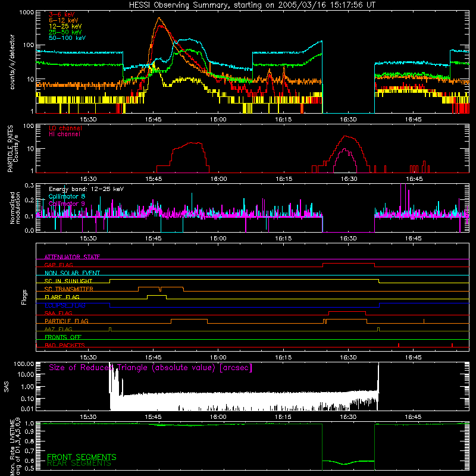Click the ATTENUATOR STATE flag label
The height and width of the screenshot is (476, 476).
pyautogui.click(x=72, y=257)
